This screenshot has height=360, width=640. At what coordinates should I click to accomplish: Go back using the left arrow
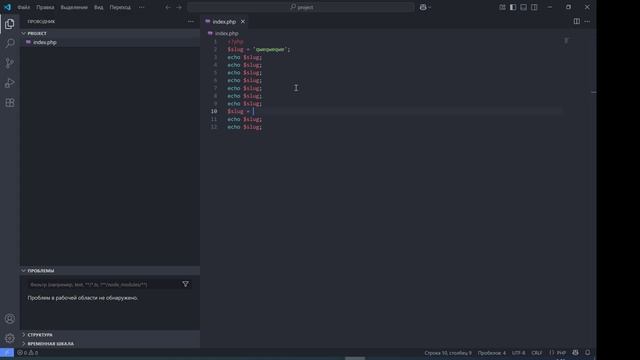pyautogui.click(x=168, y=7)
